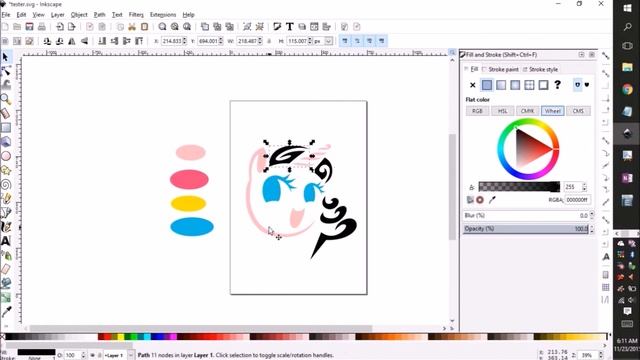Select Swatch fill button
The height and width of the screenshot is (360, 640).
(543, 85)
